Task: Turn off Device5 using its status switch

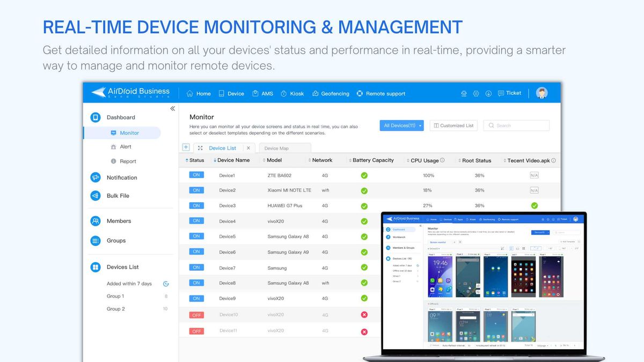Action: click(196, 237)
